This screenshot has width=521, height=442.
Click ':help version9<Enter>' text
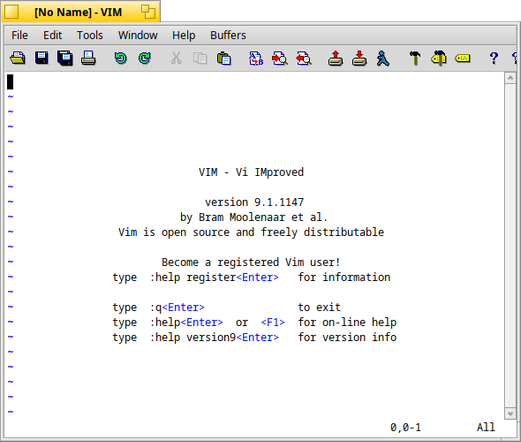pos(214,337)
